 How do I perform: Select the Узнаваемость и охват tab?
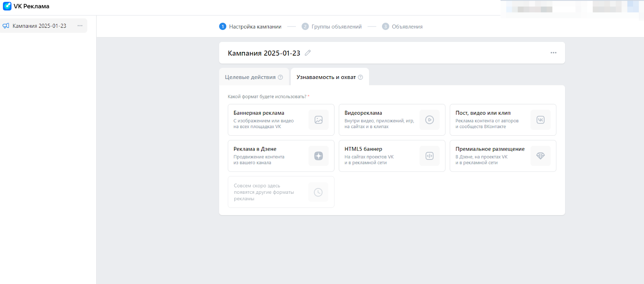326,77
